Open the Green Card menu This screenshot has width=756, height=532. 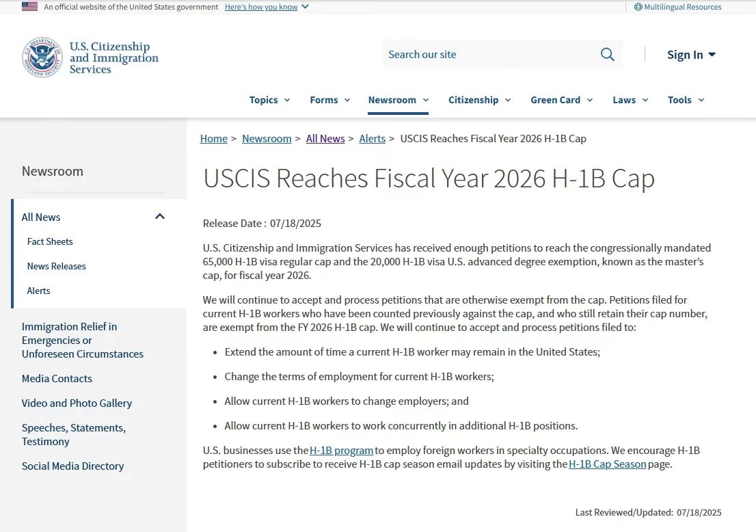click(x=561, y=100)
